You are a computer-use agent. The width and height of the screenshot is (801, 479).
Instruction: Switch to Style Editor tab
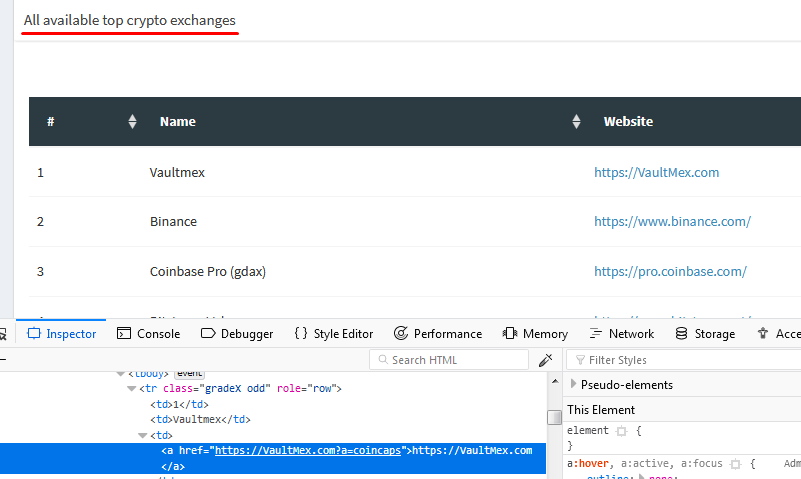point(334,333)
